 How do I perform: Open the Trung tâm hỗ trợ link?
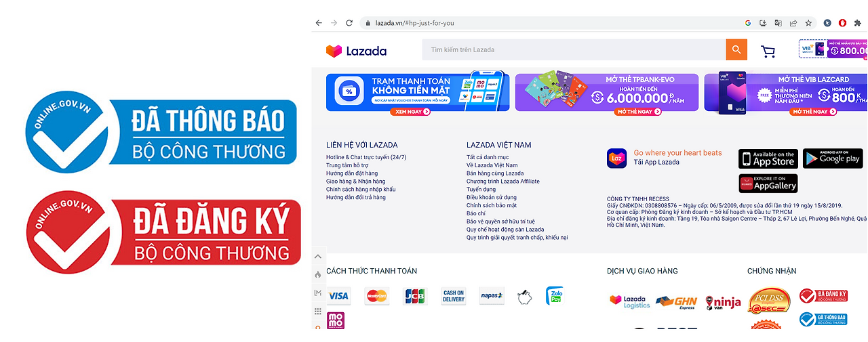click(x=347, y=165)
